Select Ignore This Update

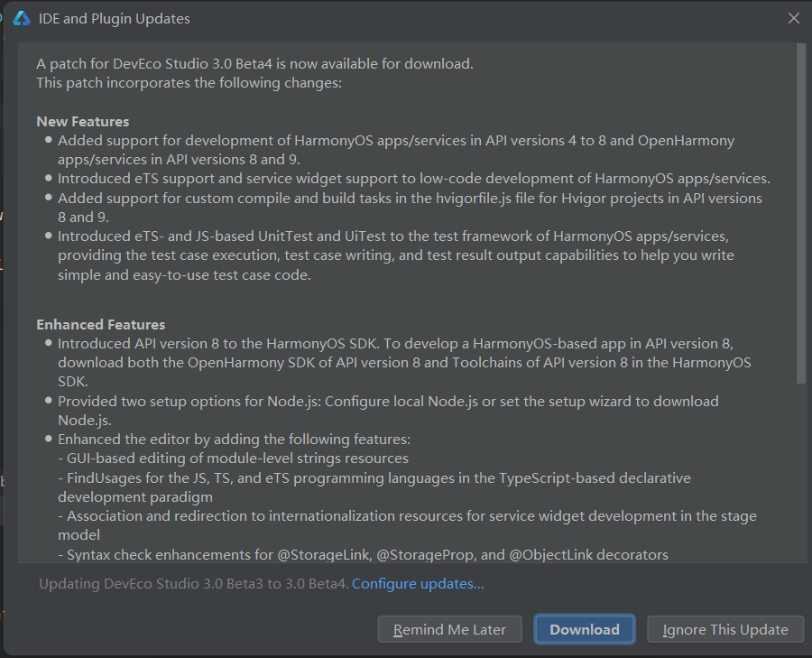(725, 629)
